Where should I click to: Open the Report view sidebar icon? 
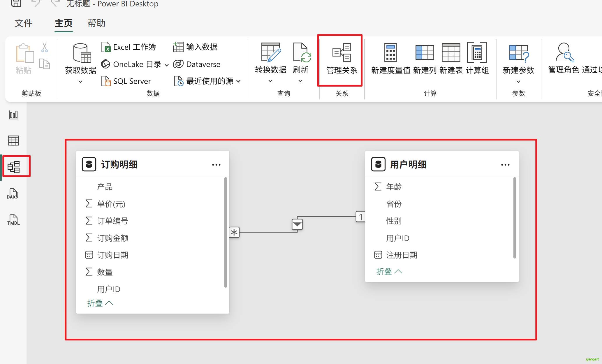tap(13, 115)
